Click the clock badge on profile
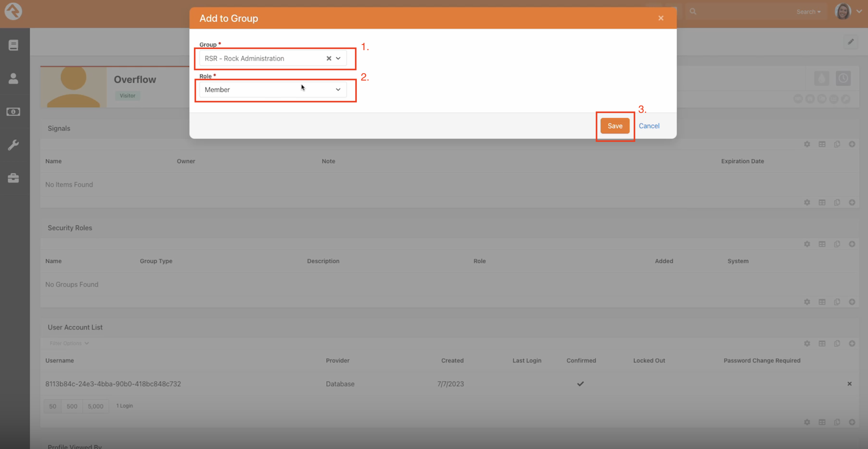This screenshot has height=449, width=868. tap(843, 79)
